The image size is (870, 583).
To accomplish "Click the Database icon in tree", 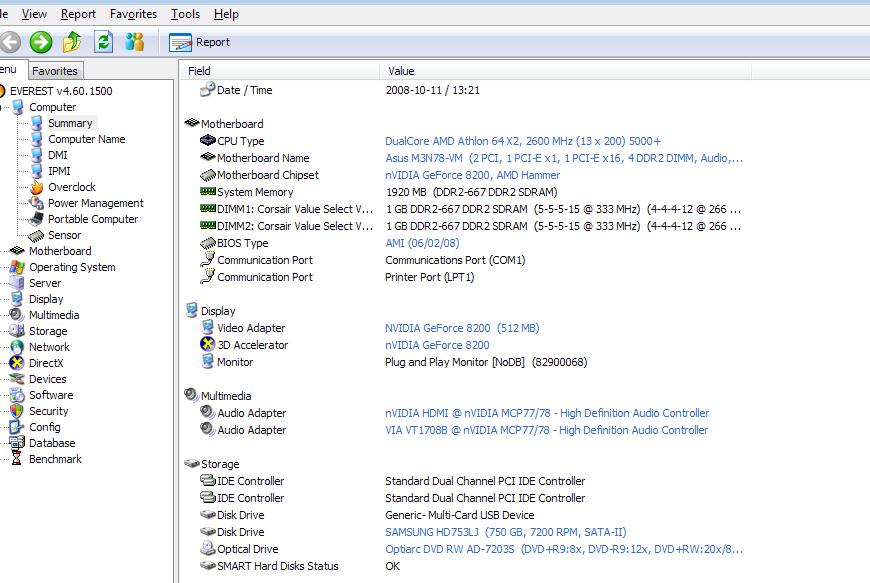I will point(17,443).
